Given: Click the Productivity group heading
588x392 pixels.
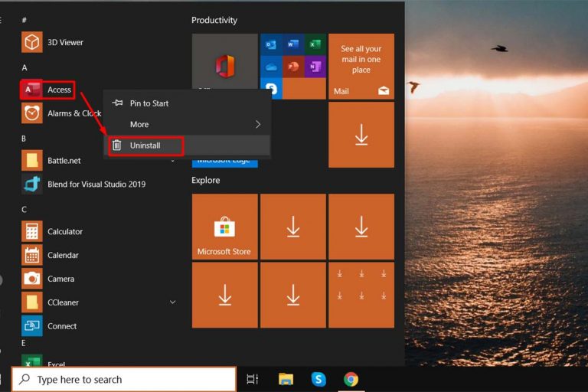Looking at the screenshot, I should (214, 20).
